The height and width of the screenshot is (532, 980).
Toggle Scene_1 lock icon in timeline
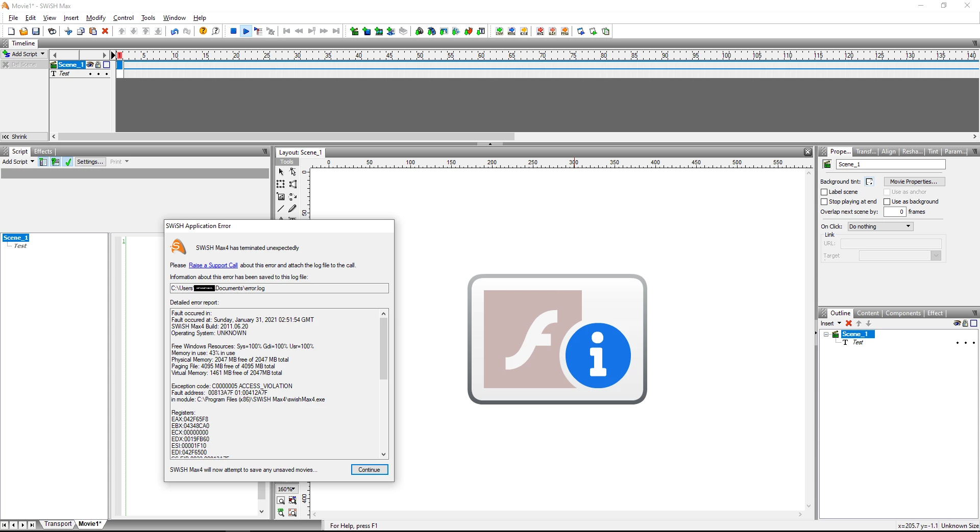point(98,65)
